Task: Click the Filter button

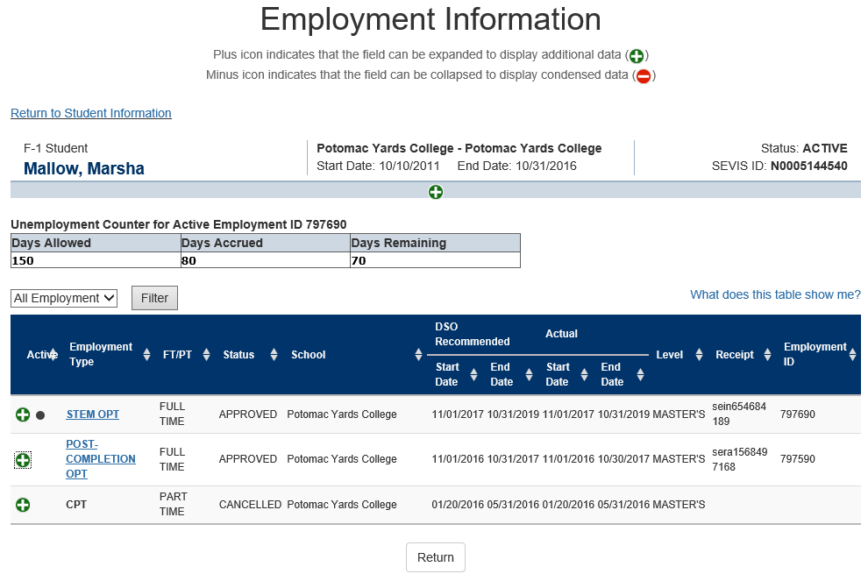Action: tap(154, 298)
